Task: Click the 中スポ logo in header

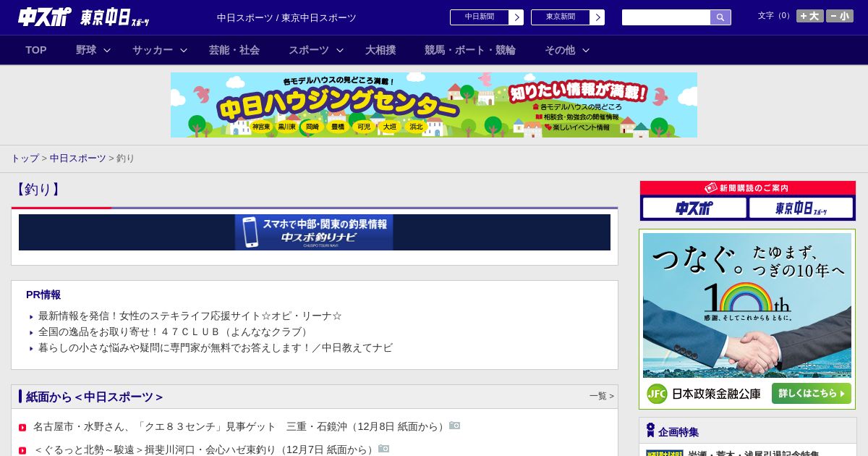Action: (45, 17)
